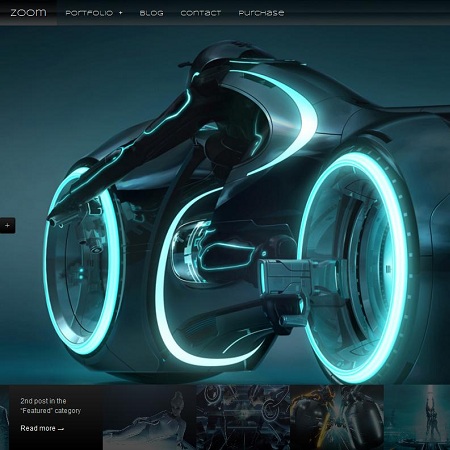The image size is (450, 450).
Task: Open the orange glowing bike thumbnail
Action: [x=337, y=417]
